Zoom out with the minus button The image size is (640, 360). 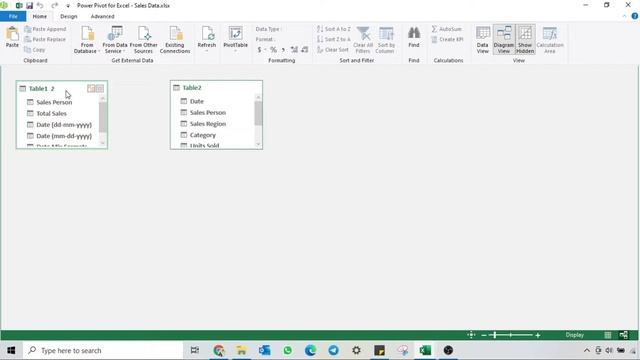point(484,335)
